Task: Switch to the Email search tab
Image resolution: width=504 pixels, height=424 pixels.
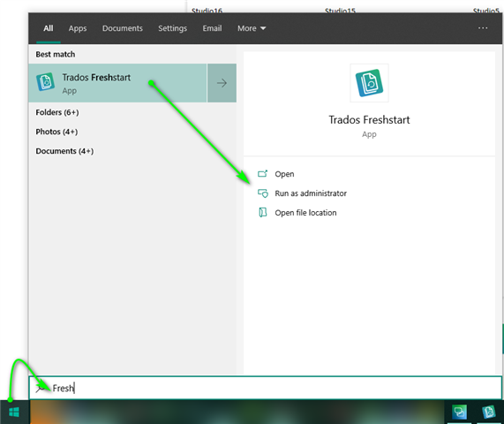Action: (212, 28)
